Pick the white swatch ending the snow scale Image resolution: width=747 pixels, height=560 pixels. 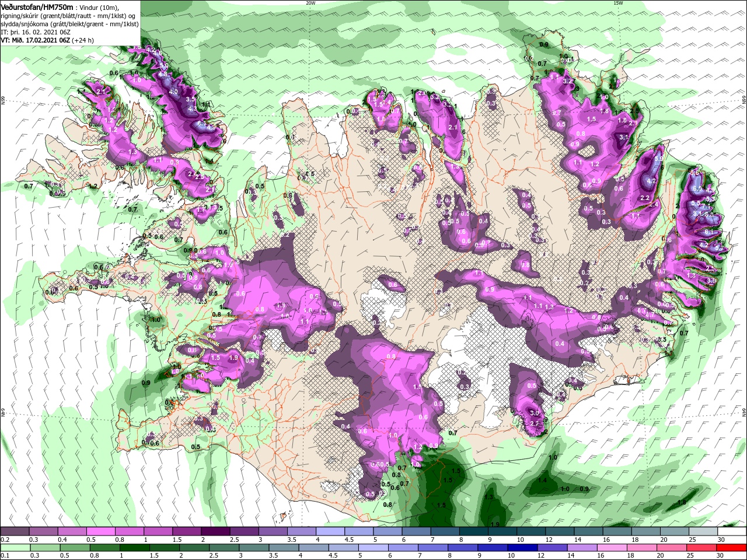click(x=732, y=531)
